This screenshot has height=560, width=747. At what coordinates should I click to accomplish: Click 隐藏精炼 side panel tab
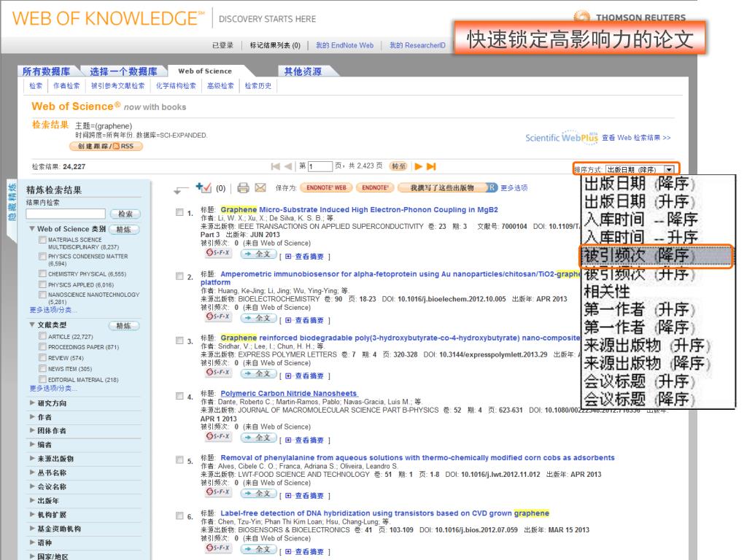click(x=12, y=202)
